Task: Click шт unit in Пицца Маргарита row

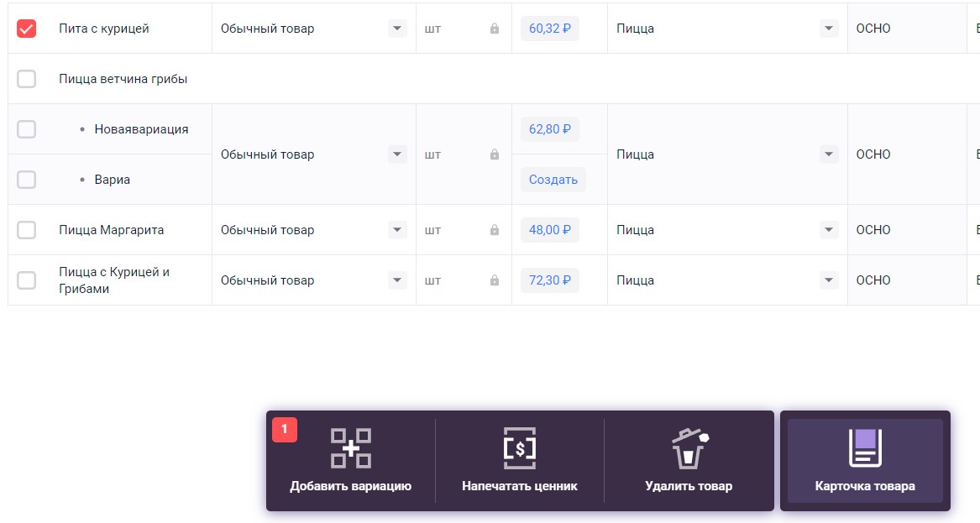Action: click(x=432, y=230)
